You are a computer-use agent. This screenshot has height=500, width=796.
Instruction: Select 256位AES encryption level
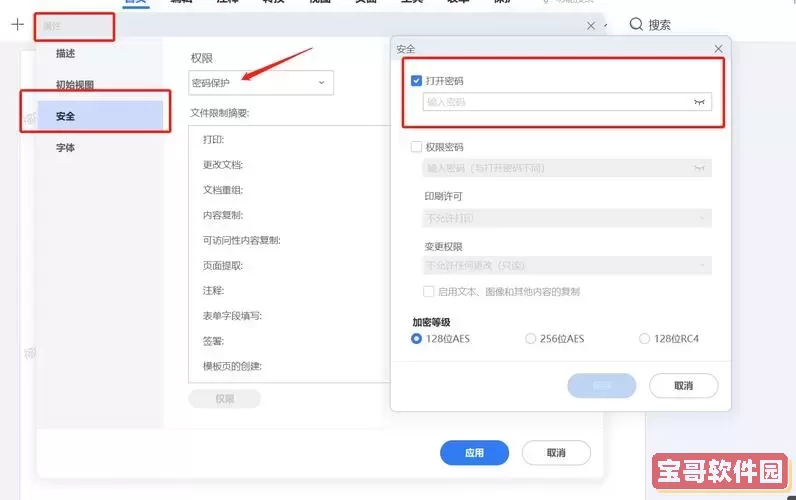point(531,339)
